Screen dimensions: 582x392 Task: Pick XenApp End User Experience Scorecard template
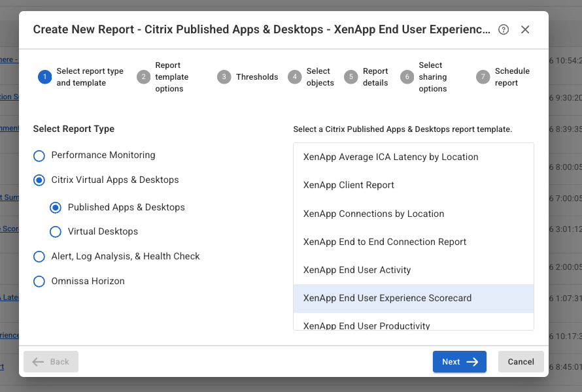coord(413,299)
